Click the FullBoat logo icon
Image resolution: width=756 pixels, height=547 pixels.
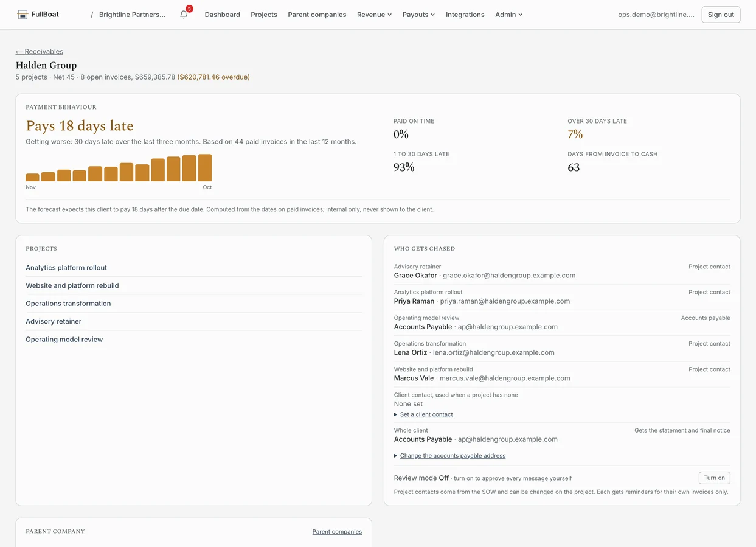pyautogui.click(x=23, y=15)
